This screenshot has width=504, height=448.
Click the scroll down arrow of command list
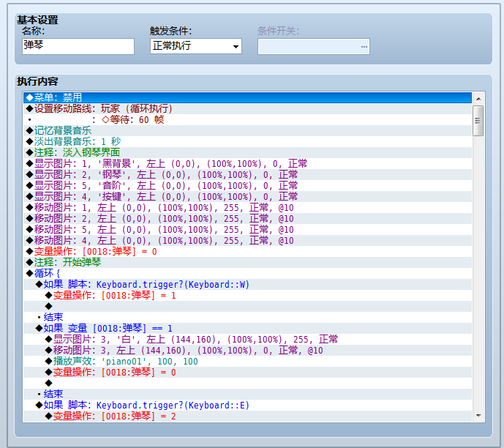[x=478, y=416]
